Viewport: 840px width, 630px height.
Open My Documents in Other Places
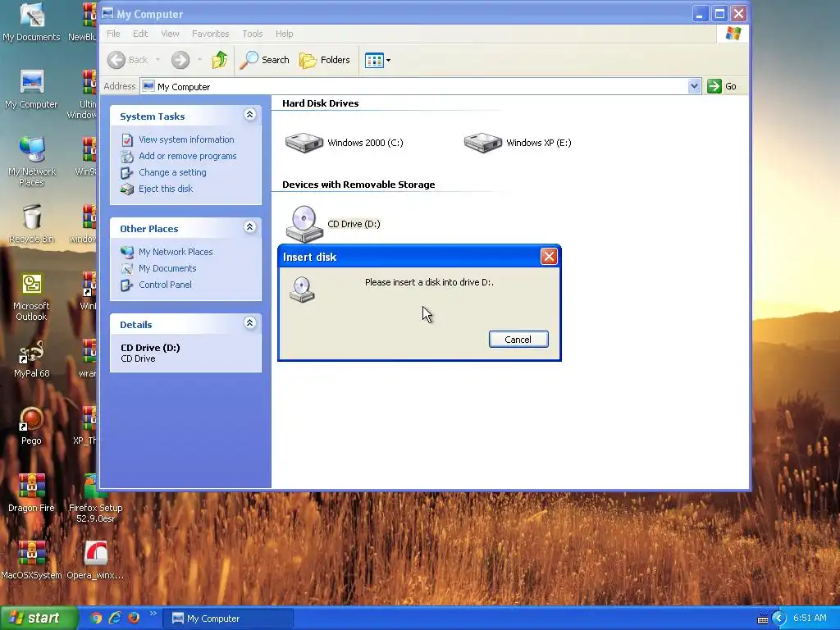(167, 268)
